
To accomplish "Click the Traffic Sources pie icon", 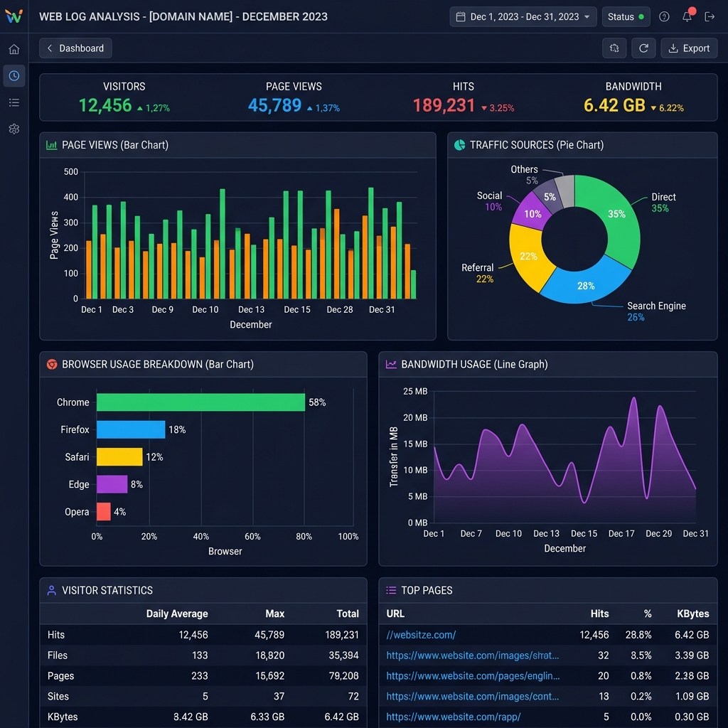I will tap(459, 145).
